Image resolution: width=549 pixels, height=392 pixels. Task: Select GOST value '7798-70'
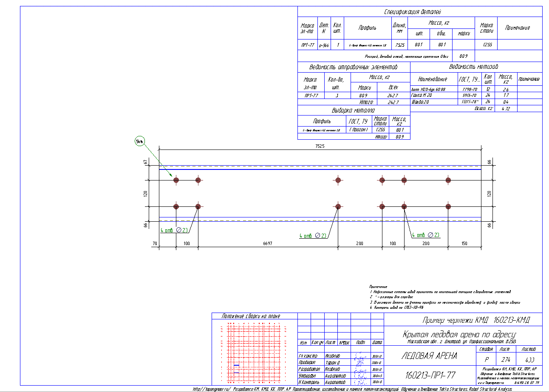click(469, 90)
